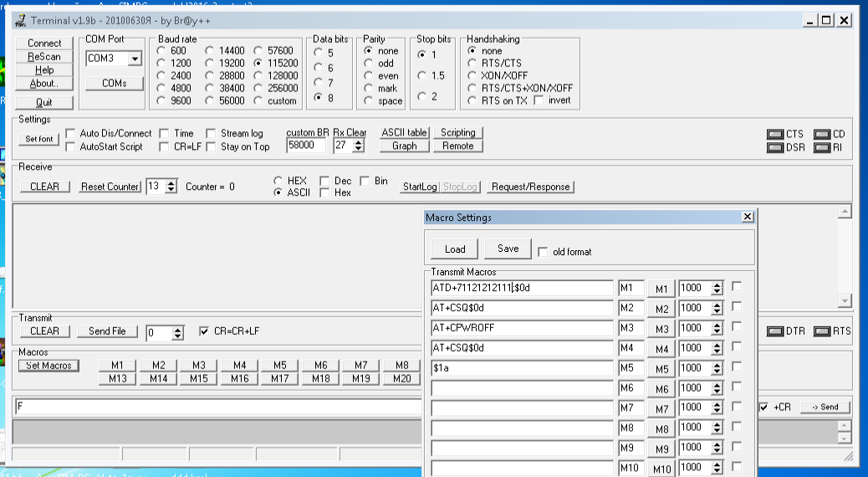Click the CD status indicator
The width and height of the screenshot is (868, 477).
coord(821,135)
